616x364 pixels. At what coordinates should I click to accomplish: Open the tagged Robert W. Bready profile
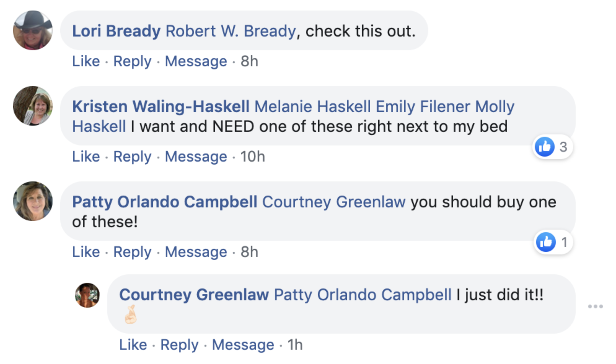(231, 31)
